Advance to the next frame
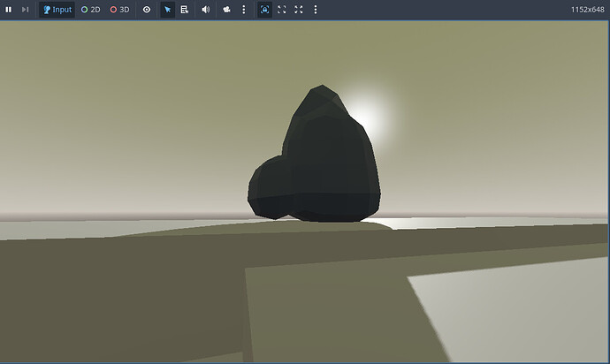The width and height of the screenshot is (610, 364). click(26, 10)
